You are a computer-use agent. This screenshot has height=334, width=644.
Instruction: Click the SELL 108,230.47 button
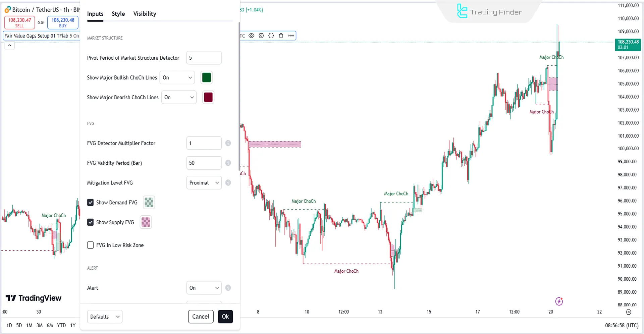pos(19,22)
